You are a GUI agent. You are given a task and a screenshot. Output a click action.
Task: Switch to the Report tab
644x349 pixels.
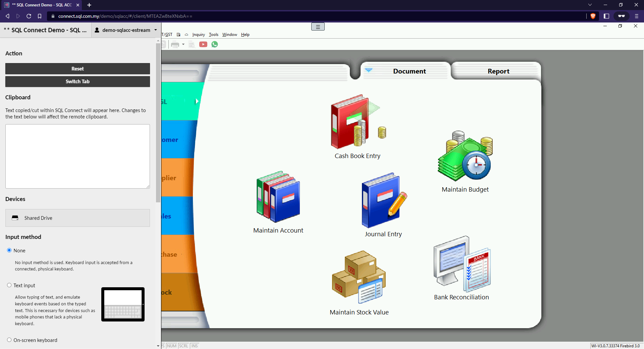point(498,71)
